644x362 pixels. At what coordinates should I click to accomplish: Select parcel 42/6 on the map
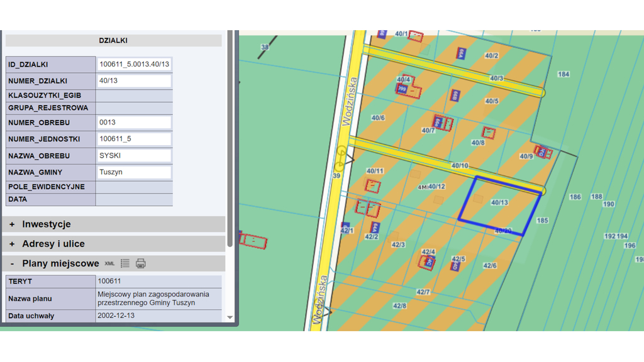pos(490,266)
